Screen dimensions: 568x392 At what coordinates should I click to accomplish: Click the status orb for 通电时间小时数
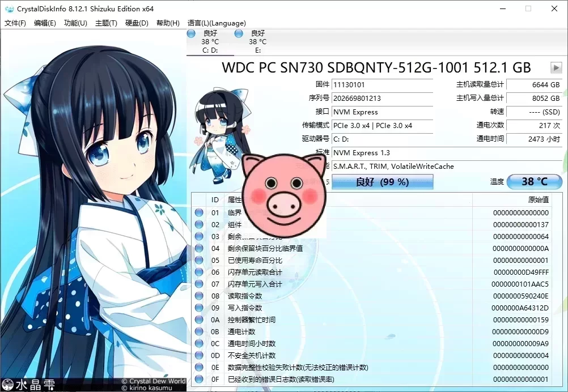tap(199, 343)
